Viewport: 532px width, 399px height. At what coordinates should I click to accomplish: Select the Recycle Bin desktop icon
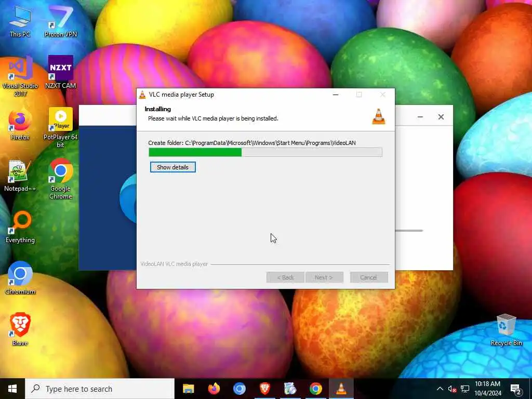(506, 330)
